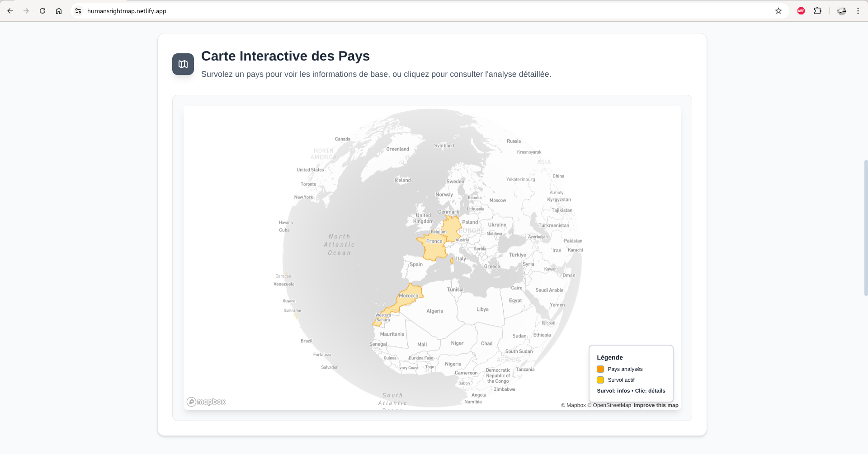Open the Improve this map link
The image size is (868, 454).
tap(656, 405)
